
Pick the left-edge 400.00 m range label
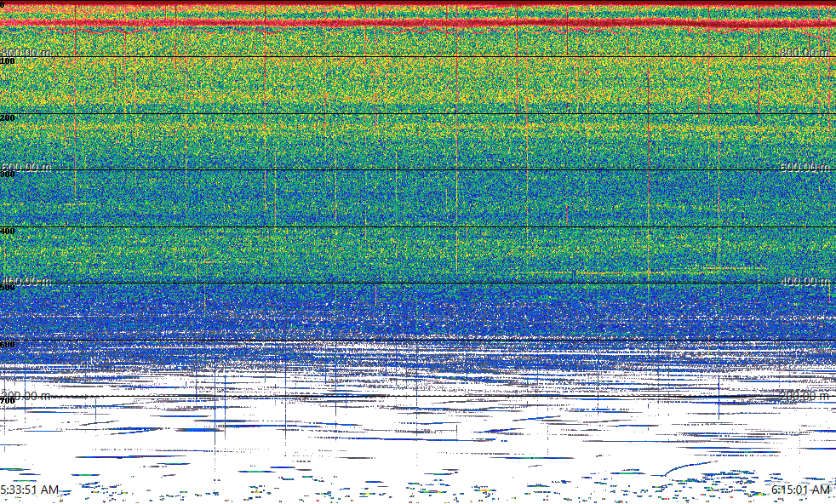coord(26,281)
